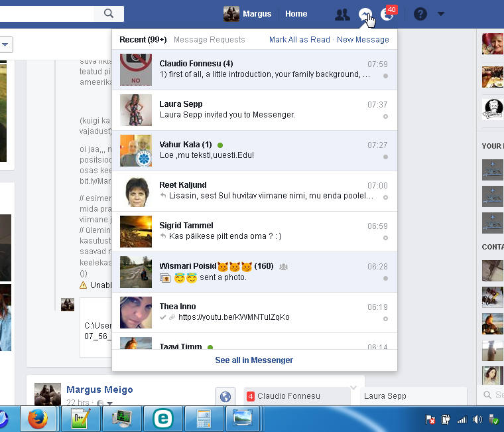Mark Thea Inno message as unread
The width and height of the screenshot is (504, 432).
point(385,319)
